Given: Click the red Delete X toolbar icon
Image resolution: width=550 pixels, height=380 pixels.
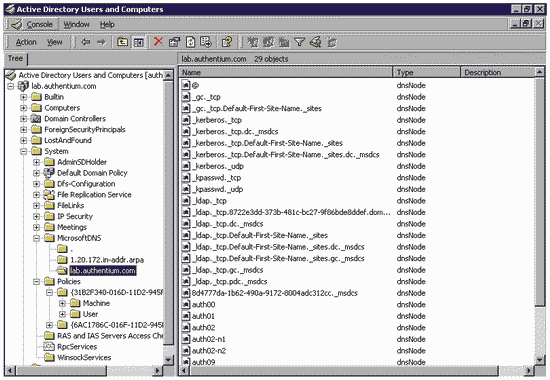Looking at the screenshot, I should coord(159,42).
